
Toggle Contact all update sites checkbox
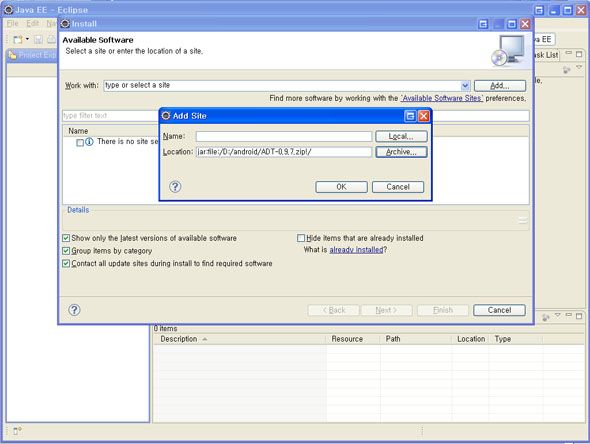66,263
